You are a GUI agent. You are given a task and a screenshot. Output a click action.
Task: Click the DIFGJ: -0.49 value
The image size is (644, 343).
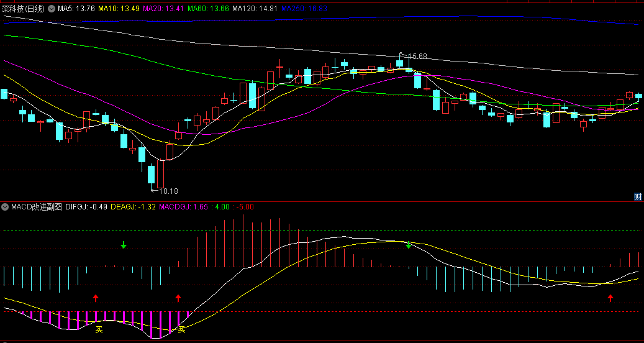click(86, 208)
